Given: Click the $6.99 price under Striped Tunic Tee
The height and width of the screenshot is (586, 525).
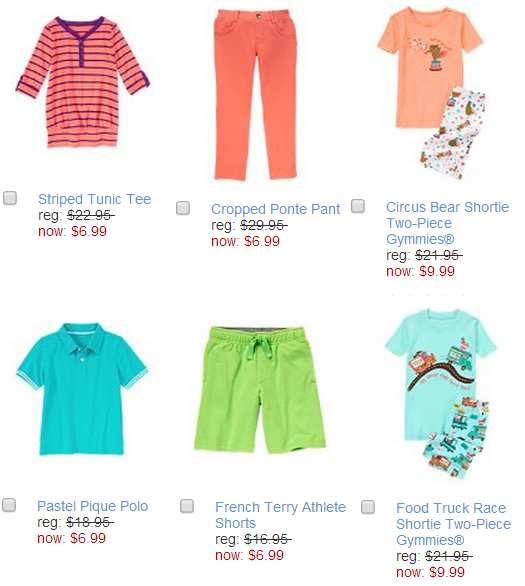Looking at the screenshot, I should pos(89,231).
